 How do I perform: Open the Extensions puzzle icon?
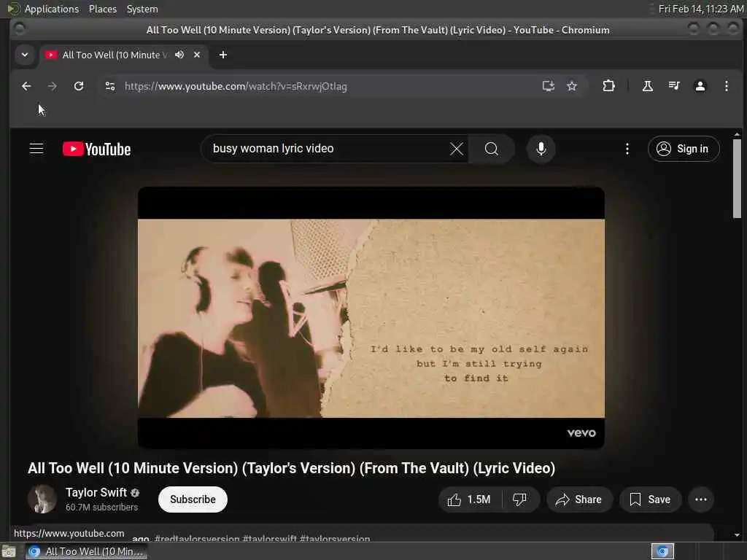coord(608,86)
